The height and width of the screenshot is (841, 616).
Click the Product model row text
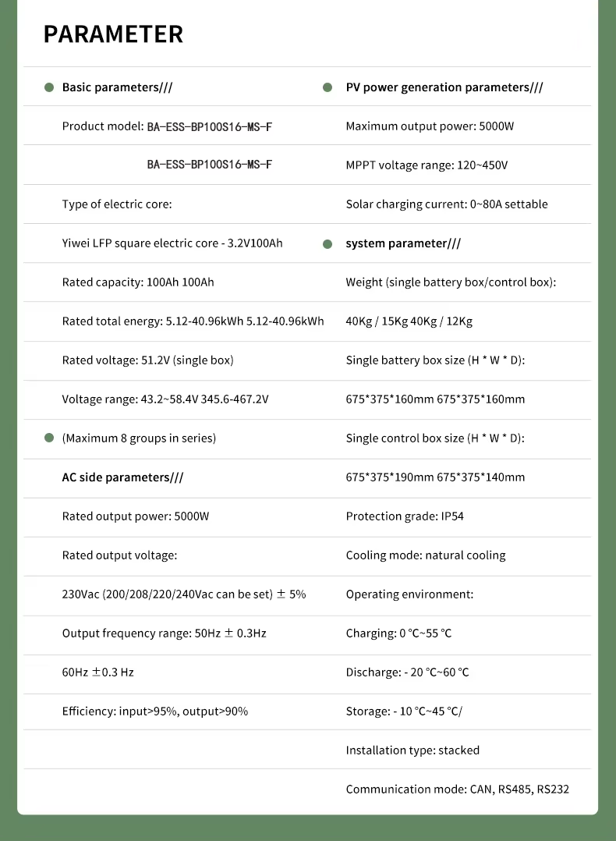[167, 126]
